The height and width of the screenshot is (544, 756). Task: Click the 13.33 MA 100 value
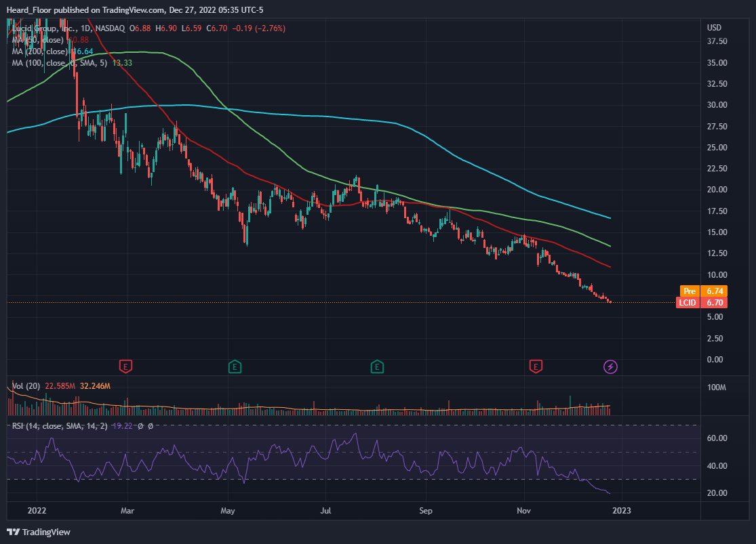point(122,63)
